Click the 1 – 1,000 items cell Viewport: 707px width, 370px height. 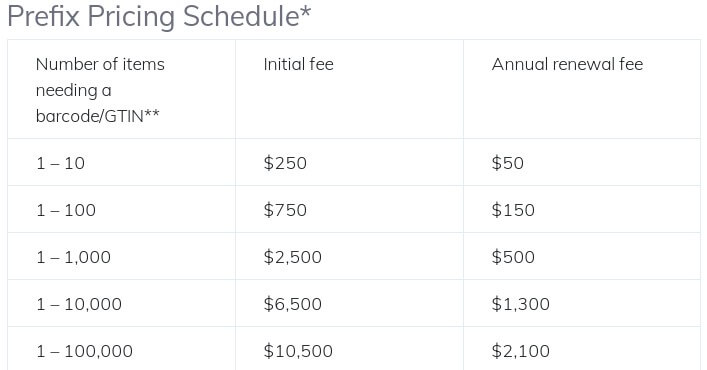(121, 256)
